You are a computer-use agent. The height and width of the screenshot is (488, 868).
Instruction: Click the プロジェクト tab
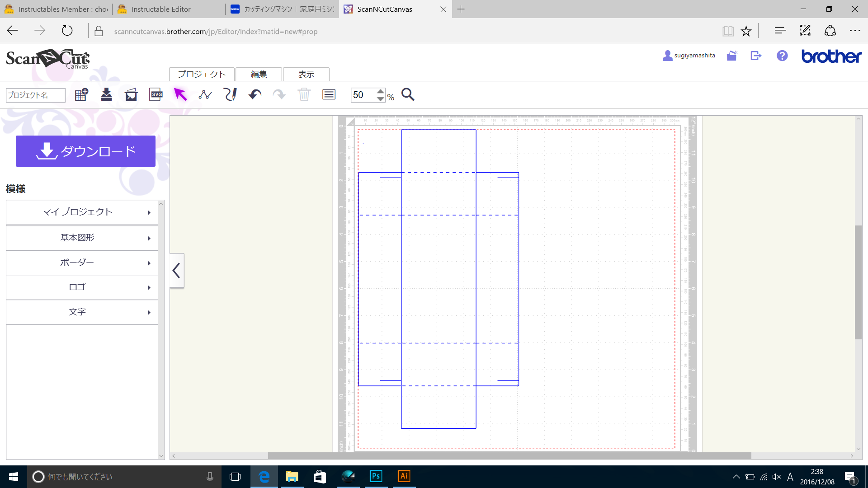(202, 75)
